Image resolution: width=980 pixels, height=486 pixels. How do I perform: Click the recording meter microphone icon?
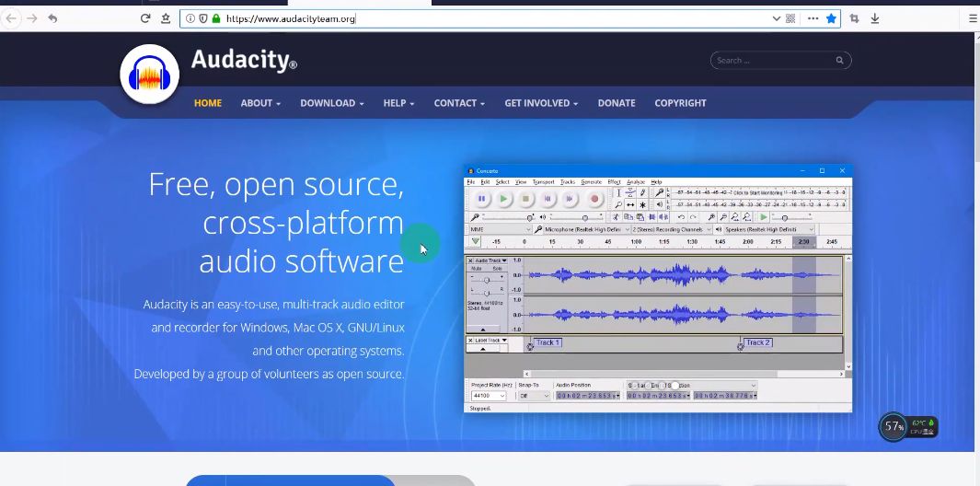(660, 192)
